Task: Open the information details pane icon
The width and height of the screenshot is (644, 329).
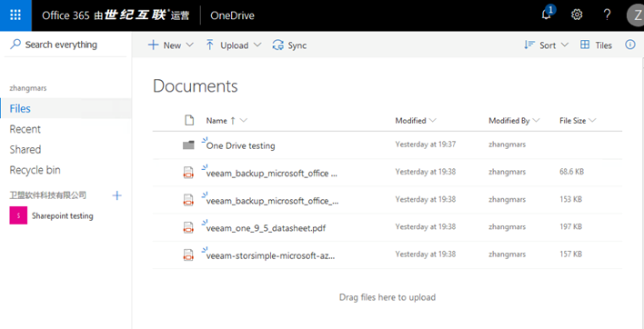Action: tap(630, 45)
